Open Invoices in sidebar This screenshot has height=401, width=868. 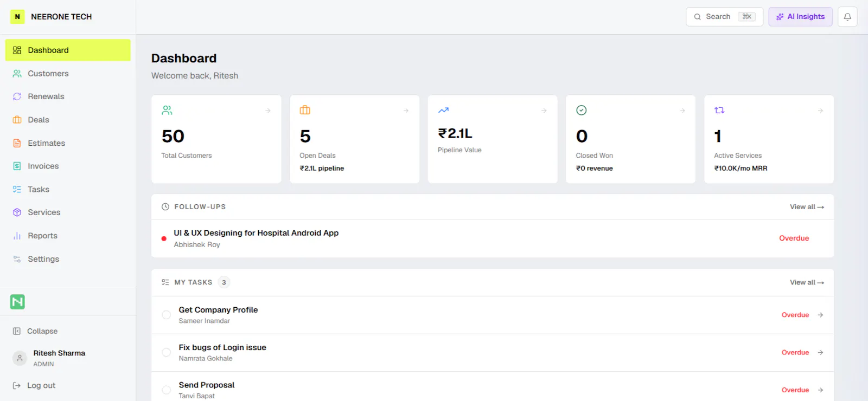tap(68, 166)
